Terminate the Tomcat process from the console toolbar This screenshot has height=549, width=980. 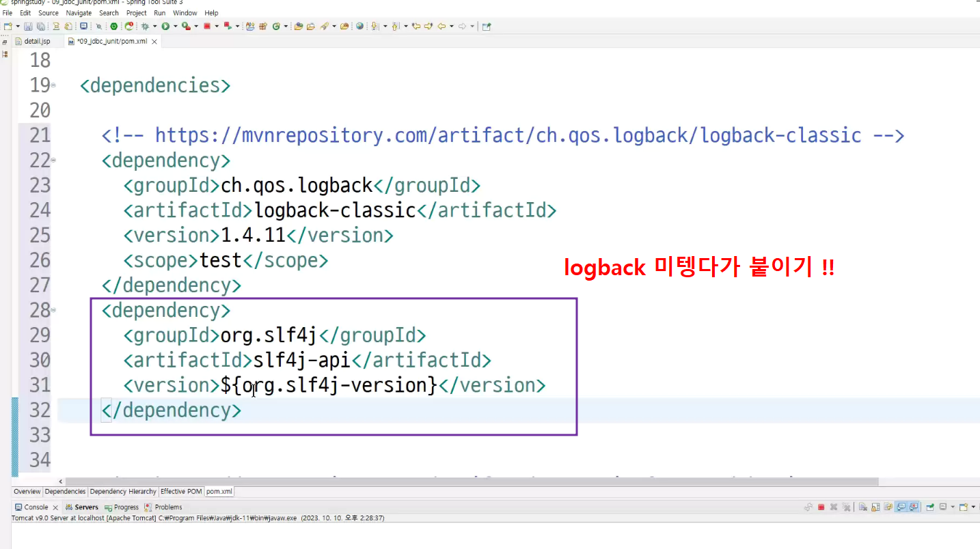(x=821, y=507)
